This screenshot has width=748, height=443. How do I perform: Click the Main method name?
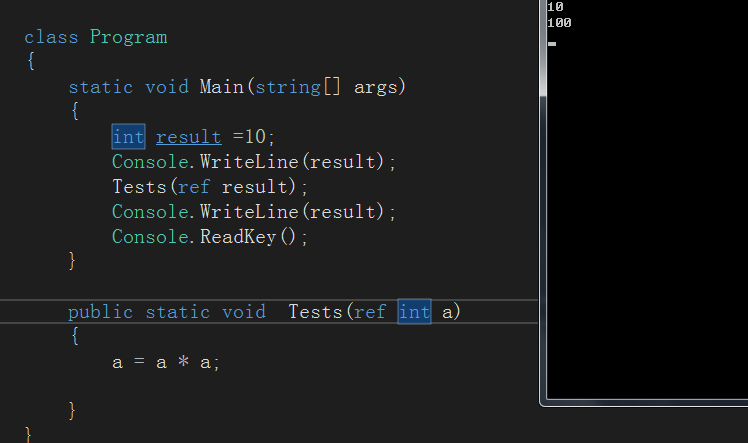click(221, 87)
